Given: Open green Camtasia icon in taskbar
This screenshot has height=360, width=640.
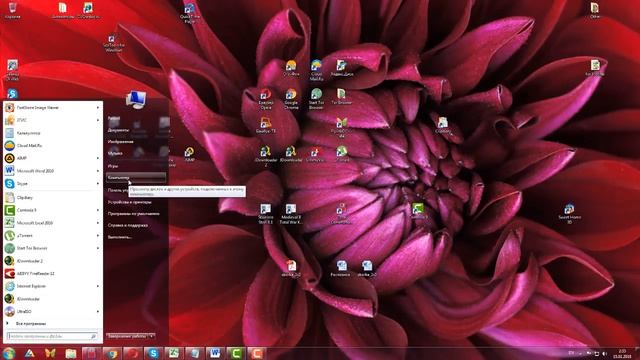Looking at the screenshot, I should click(x=236, y=353).
